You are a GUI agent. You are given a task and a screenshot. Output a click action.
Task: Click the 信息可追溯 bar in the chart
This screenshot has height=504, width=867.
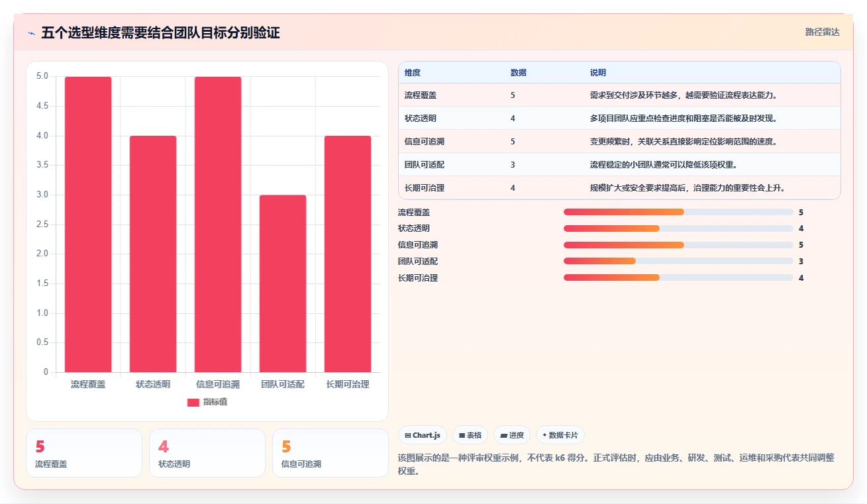(x=218, y=225)
